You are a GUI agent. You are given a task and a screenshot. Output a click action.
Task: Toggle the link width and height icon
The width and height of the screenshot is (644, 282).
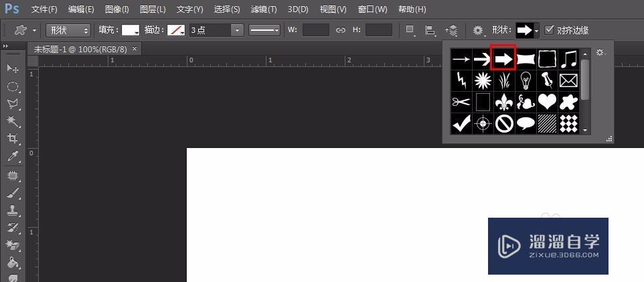pos(341,30)
